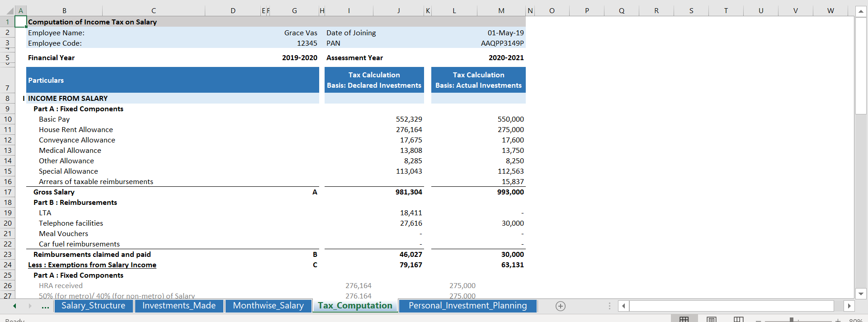Click Gross Salary total 981,304

pyautogui.click(x=409, y=192)
